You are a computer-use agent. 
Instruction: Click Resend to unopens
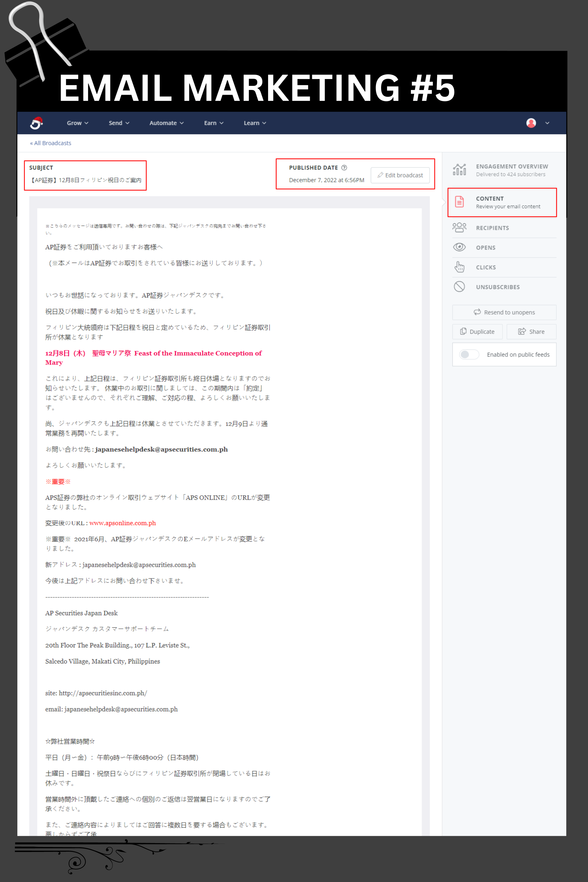504,312
